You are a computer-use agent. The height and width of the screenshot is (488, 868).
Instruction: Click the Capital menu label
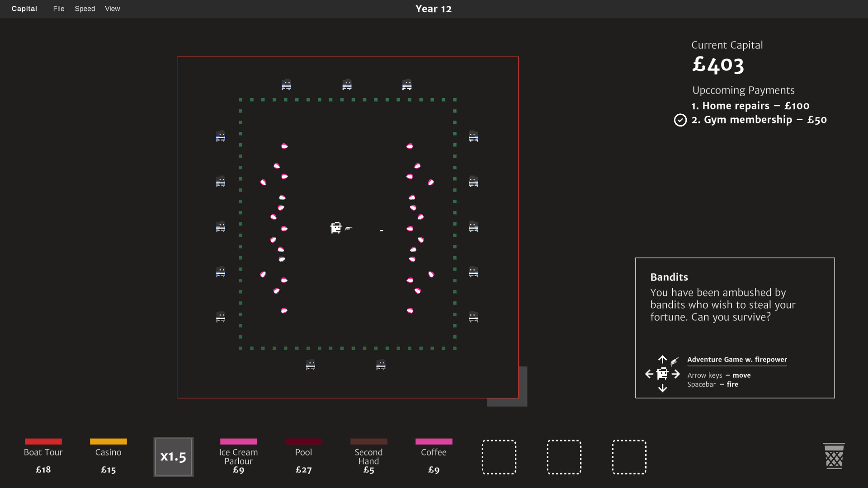(x=24, y=9)
